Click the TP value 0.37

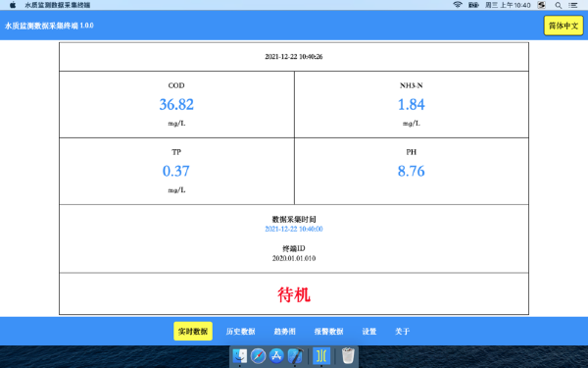tap(176, 171)
